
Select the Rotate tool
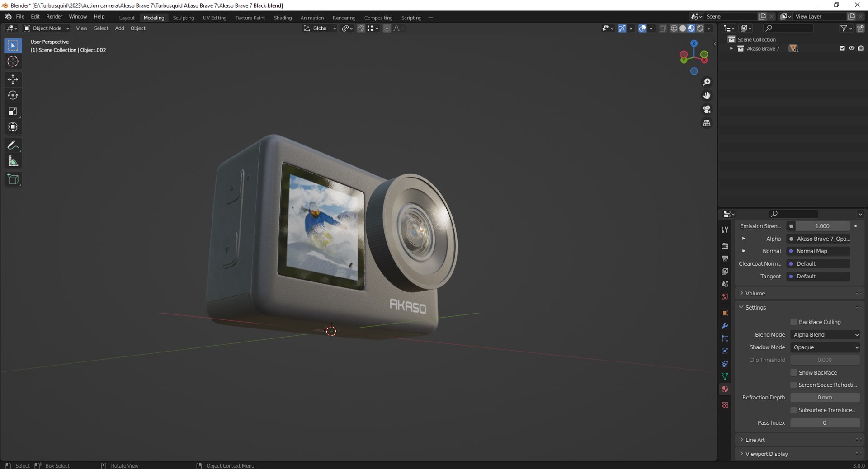13,95
